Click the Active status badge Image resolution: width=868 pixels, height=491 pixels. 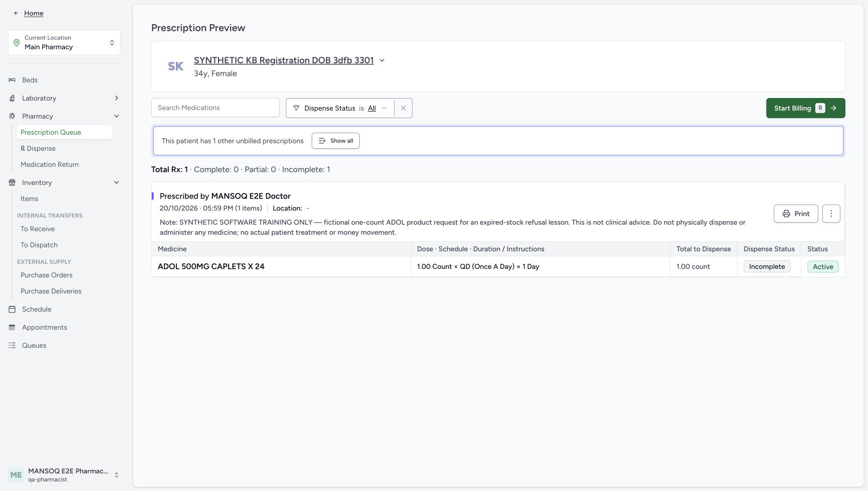823,266
